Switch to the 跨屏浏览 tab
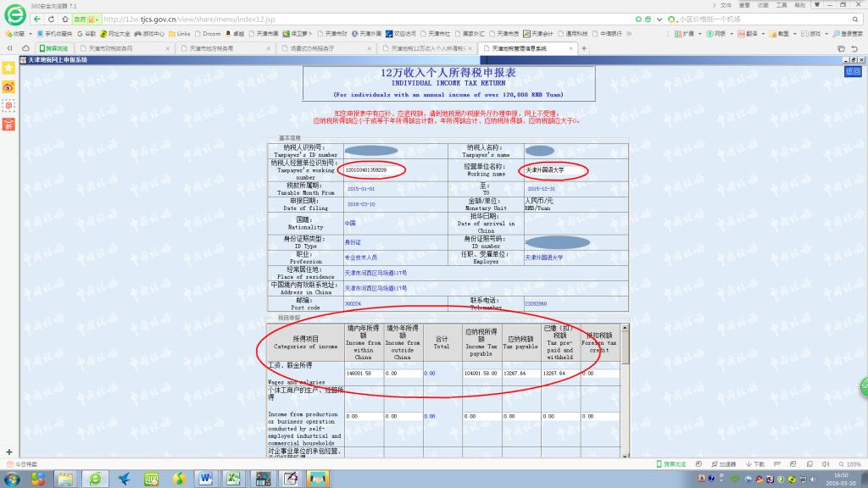The height and width of the screenshot is (488, 868). coord(53,48)
